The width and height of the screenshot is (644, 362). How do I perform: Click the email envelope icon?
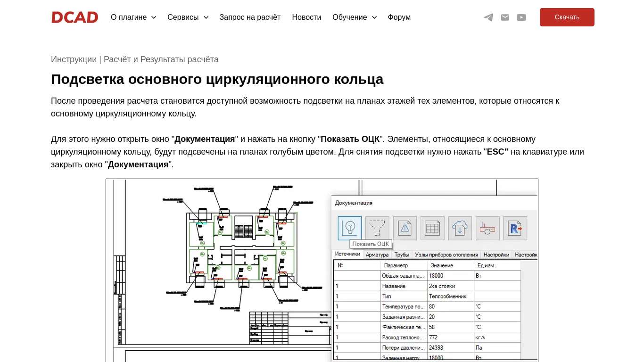[505, 17]
